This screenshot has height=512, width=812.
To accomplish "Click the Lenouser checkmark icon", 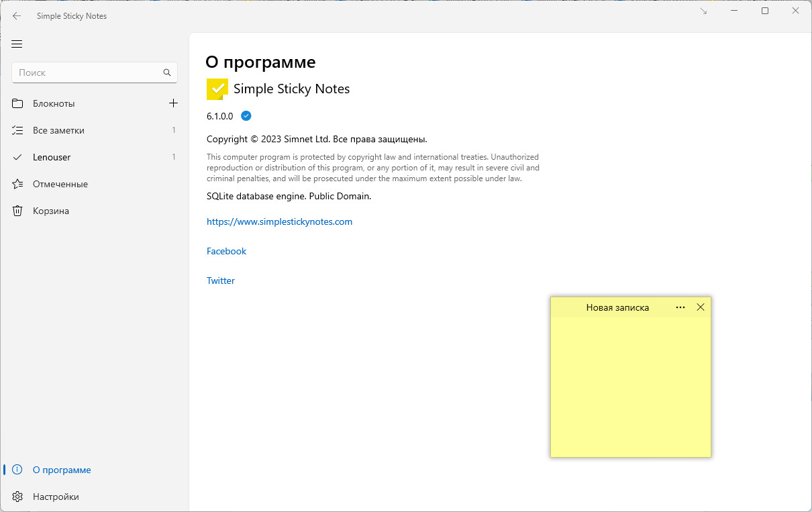I will coord(17,157).
